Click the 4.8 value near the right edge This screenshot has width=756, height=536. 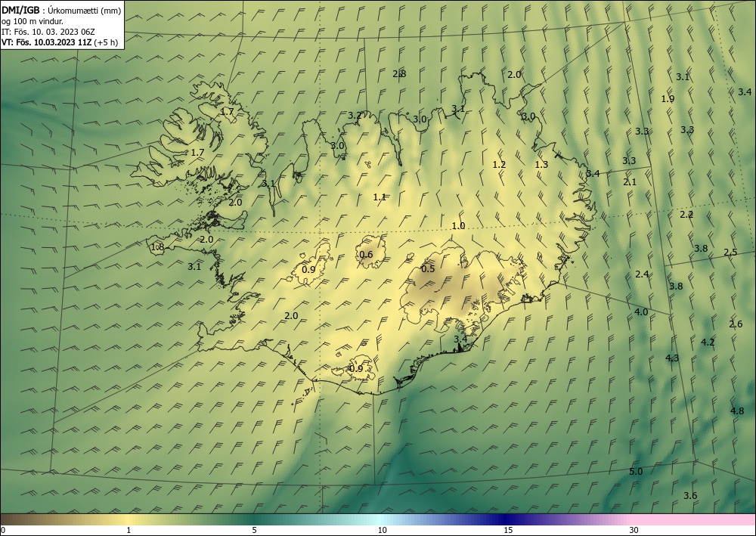click(x=736, y=411)
